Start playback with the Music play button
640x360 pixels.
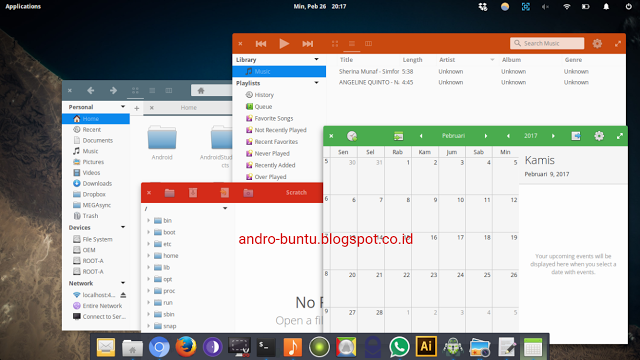click(x=284, y=43)
